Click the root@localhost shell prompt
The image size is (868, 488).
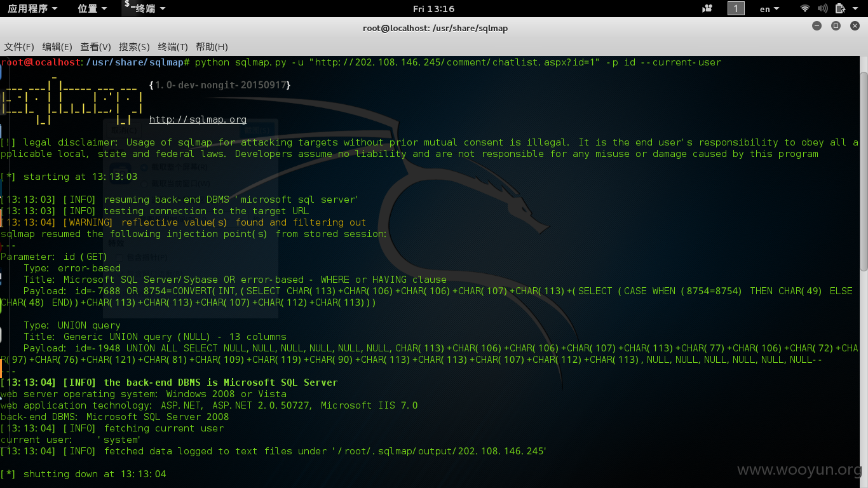[95, 62]
